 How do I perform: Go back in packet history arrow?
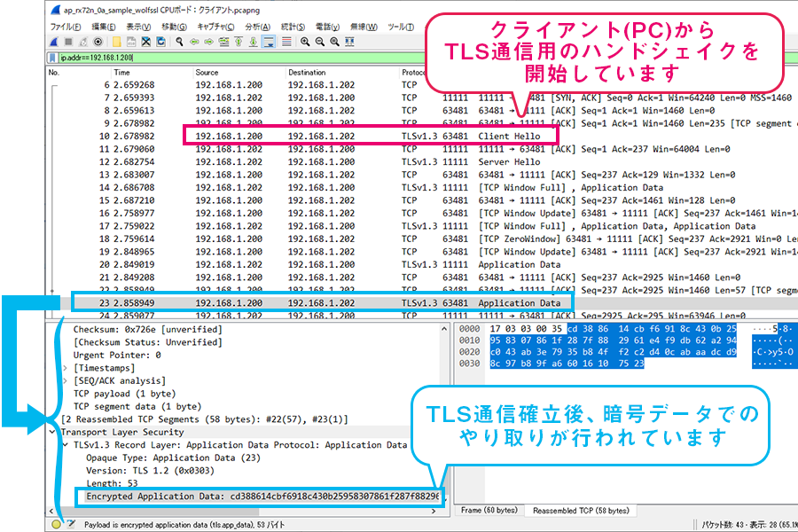[x=194, y=42]
